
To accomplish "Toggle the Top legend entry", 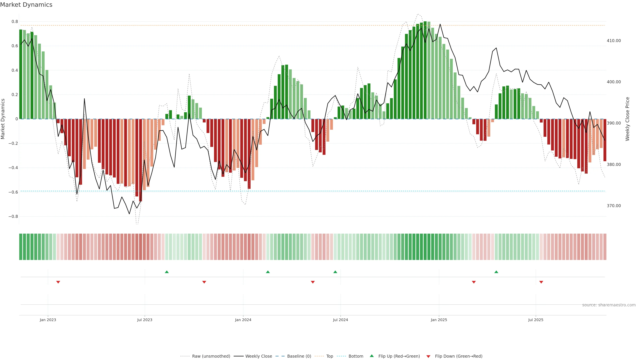I will [330, 356].
